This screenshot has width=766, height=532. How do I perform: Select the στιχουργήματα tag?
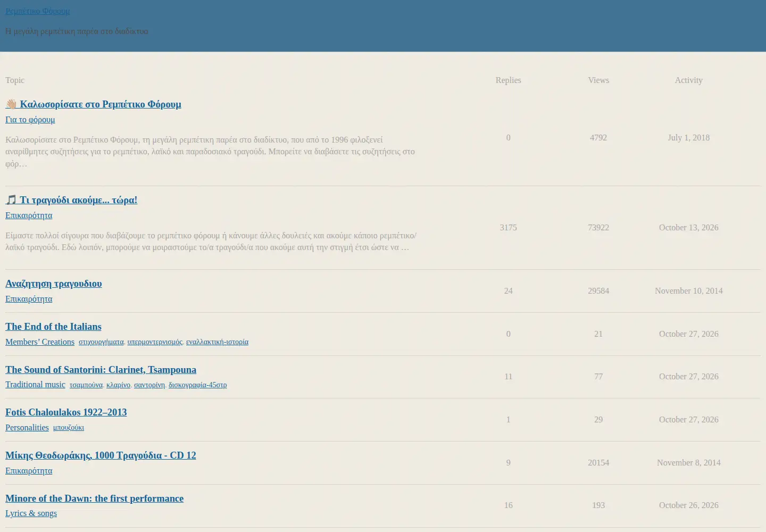tap(101, 342)
